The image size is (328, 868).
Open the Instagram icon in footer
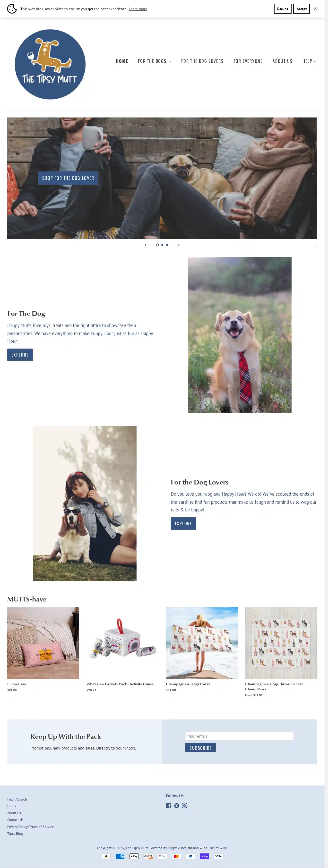coord(185,805)
